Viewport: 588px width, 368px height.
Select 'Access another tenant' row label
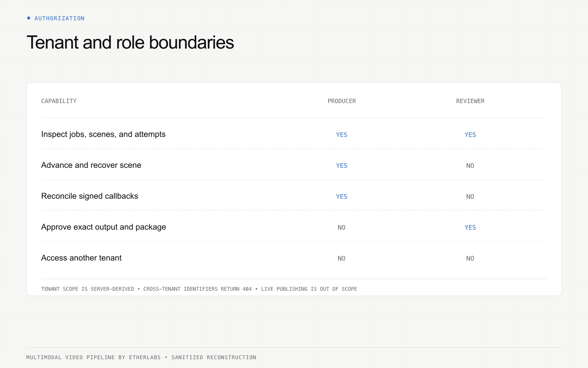[x=81, y=258]
